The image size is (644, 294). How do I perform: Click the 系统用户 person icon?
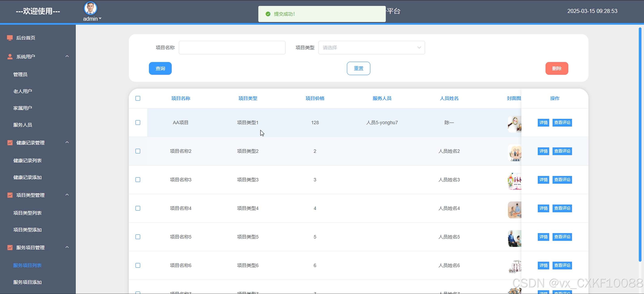tap(10, 57)
